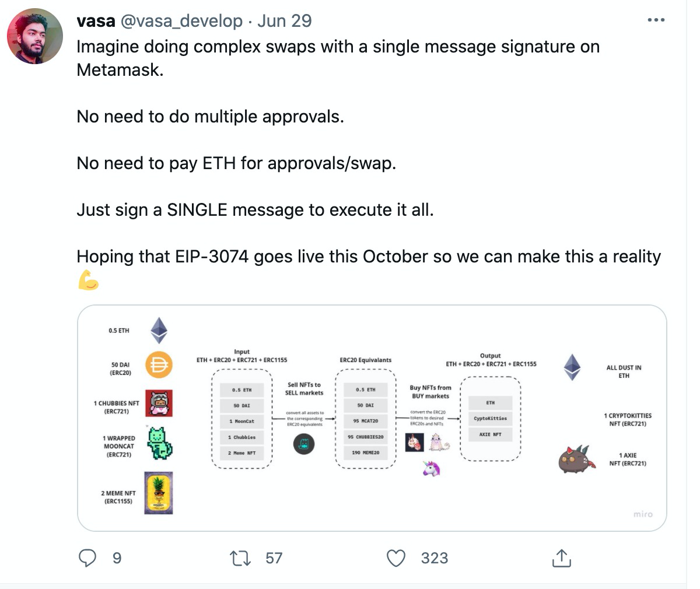Click the green wrapped MoonCat image

pos(159,443)
